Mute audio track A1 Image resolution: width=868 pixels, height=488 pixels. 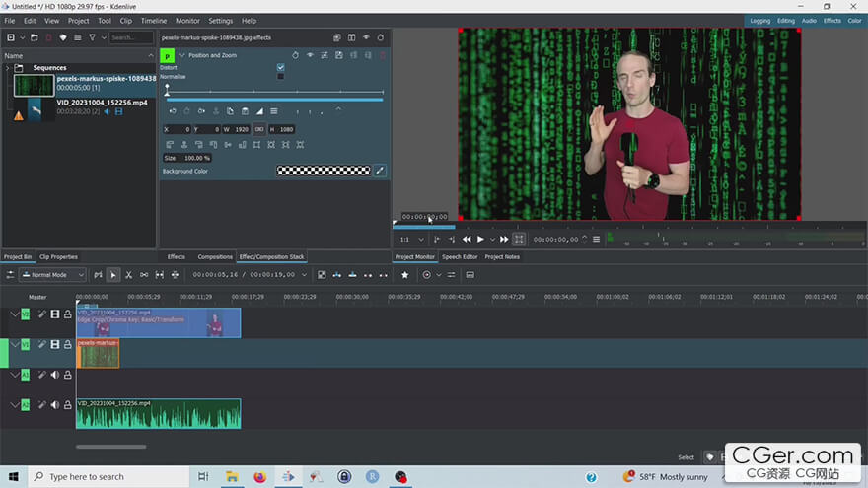[55, 375]
